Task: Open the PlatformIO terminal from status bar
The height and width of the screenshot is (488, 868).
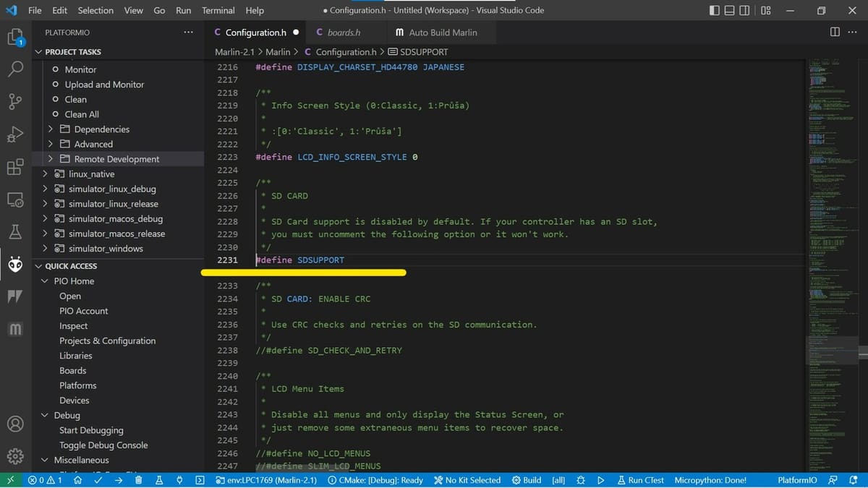Action: [x=200, y=480]
